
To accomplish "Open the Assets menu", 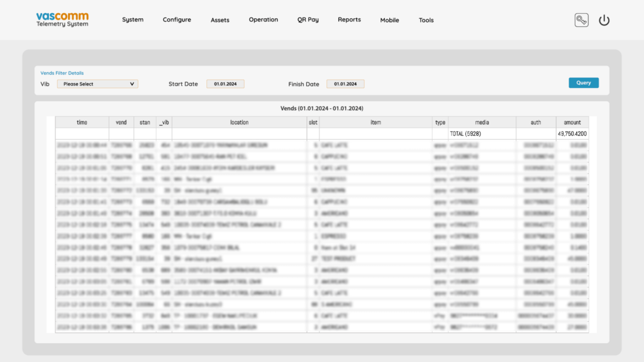I will (220, 20).
